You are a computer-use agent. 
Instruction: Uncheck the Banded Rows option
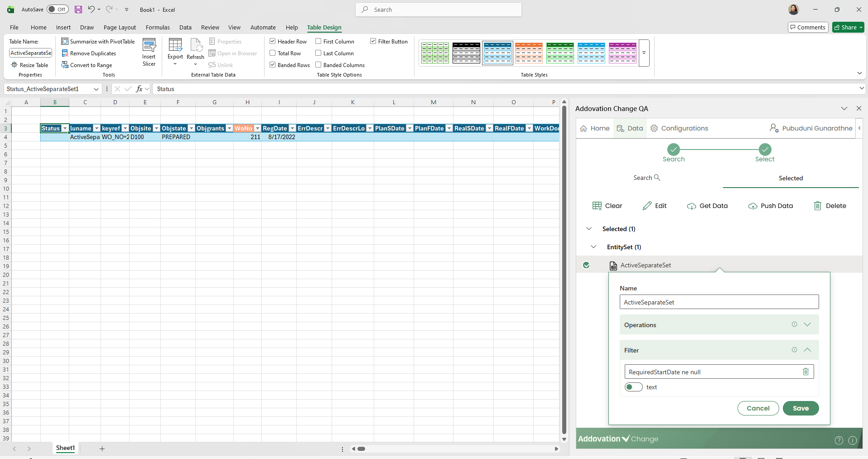pyautogui.click(x=273, y=65)
